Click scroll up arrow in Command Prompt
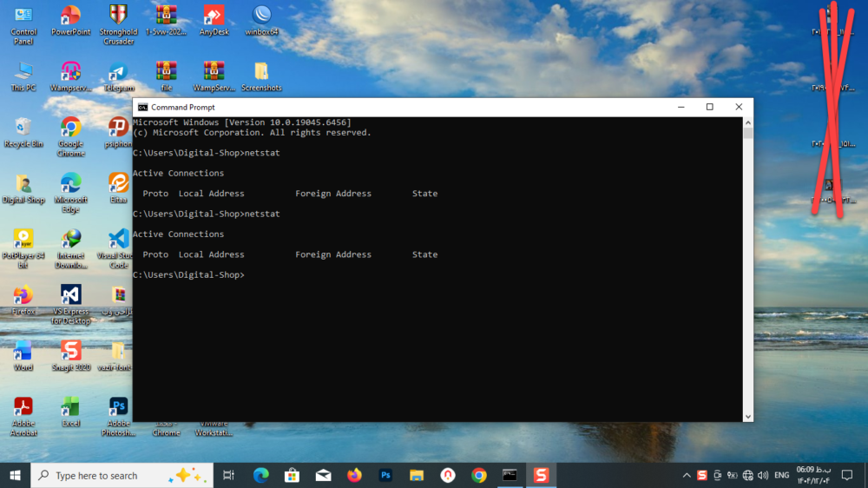The width and height of the screenshot is (868, 488). point(748,122)
